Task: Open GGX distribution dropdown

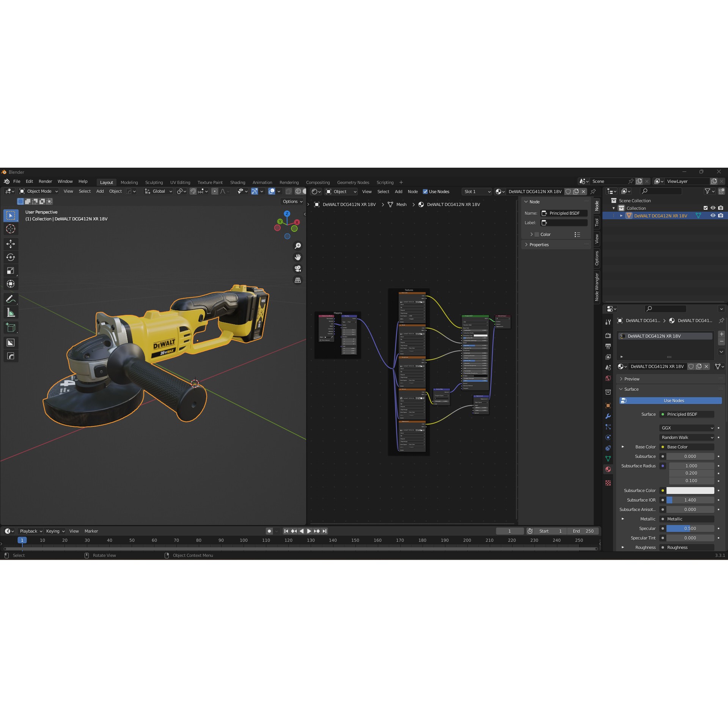Action: point(687,428)
